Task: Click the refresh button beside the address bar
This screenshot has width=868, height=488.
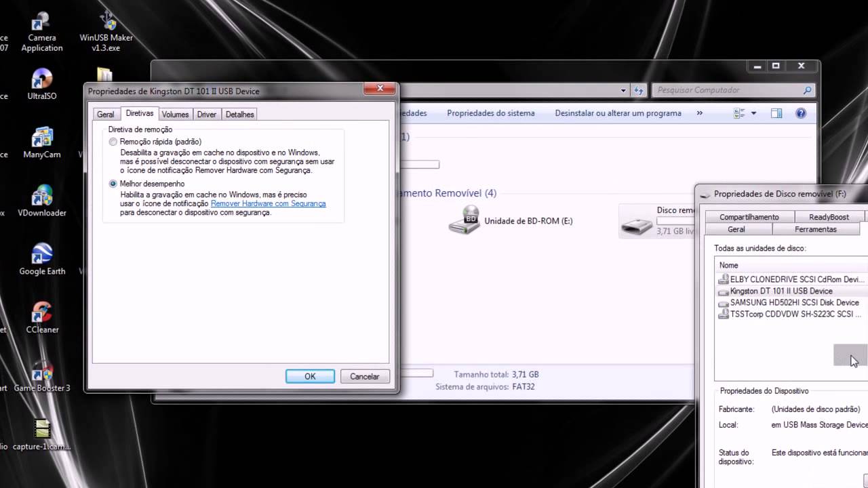Action: (x=639, y=90)
